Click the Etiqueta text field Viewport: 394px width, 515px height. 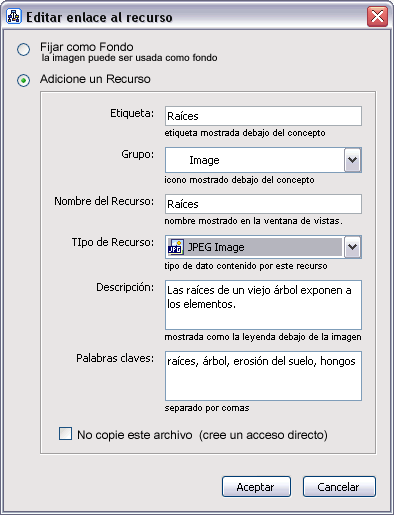click(263, 116)
